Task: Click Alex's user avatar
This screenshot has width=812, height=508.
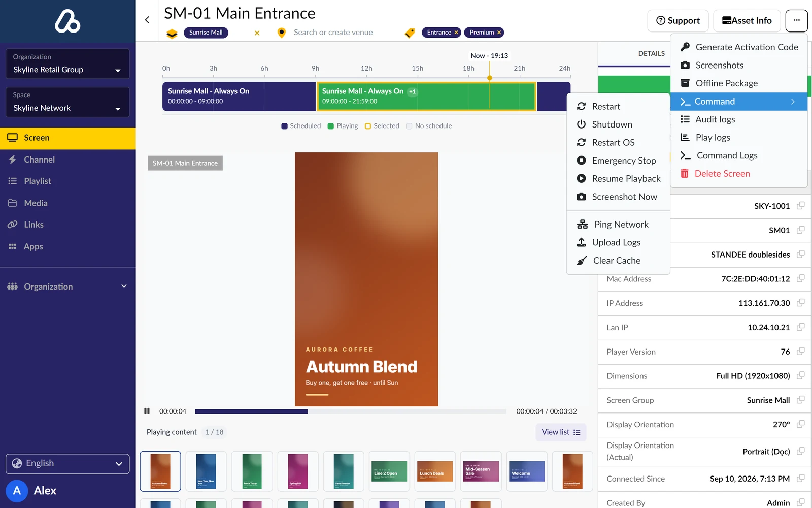Action: (x=17, y=491)
